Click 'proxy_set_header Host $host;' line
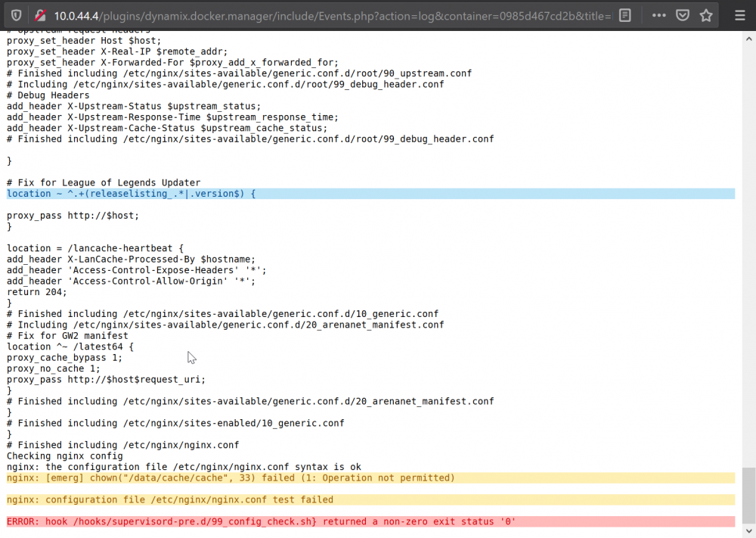The image size is (756, 538). point(84,41)
